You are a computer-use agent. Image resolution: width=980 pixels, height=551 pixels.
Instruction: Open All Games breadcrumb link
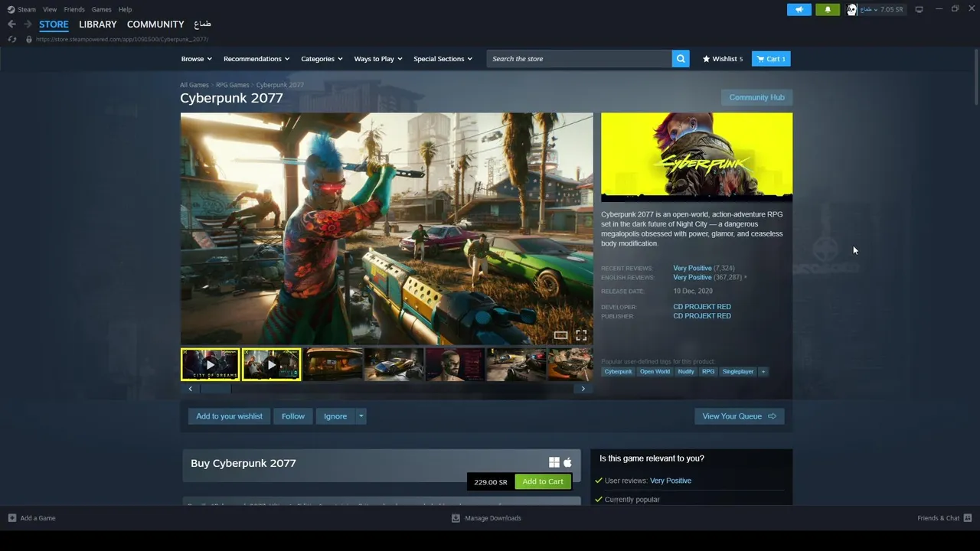[194, 85]
